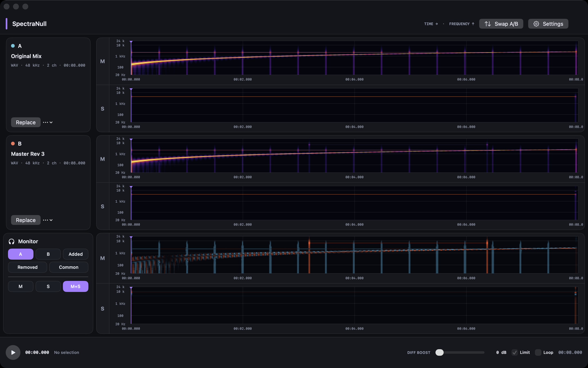Image resolution: width=588 pixels, height=368 pixels.
Task: Monitor the Common signal
Action: 69,267
